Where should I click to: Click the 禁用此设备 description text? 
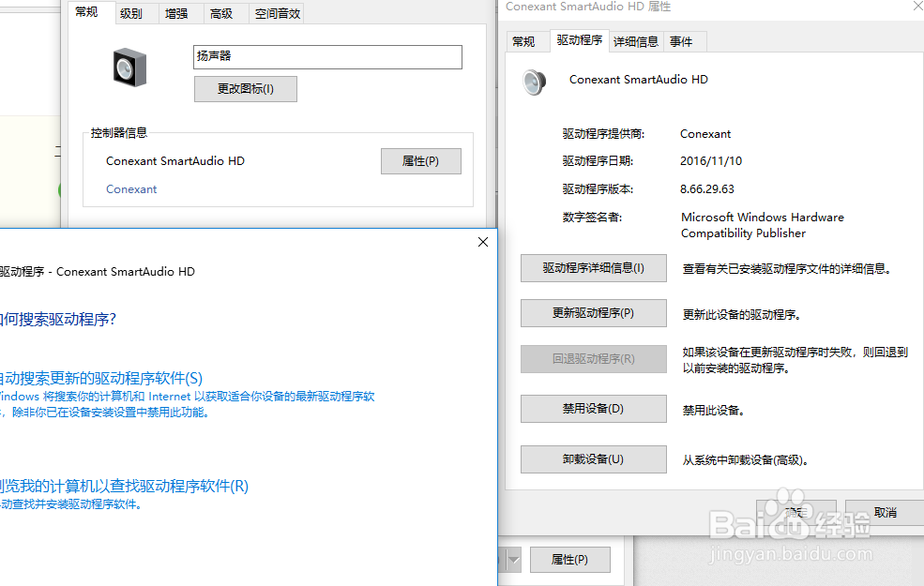pos(713,410)
